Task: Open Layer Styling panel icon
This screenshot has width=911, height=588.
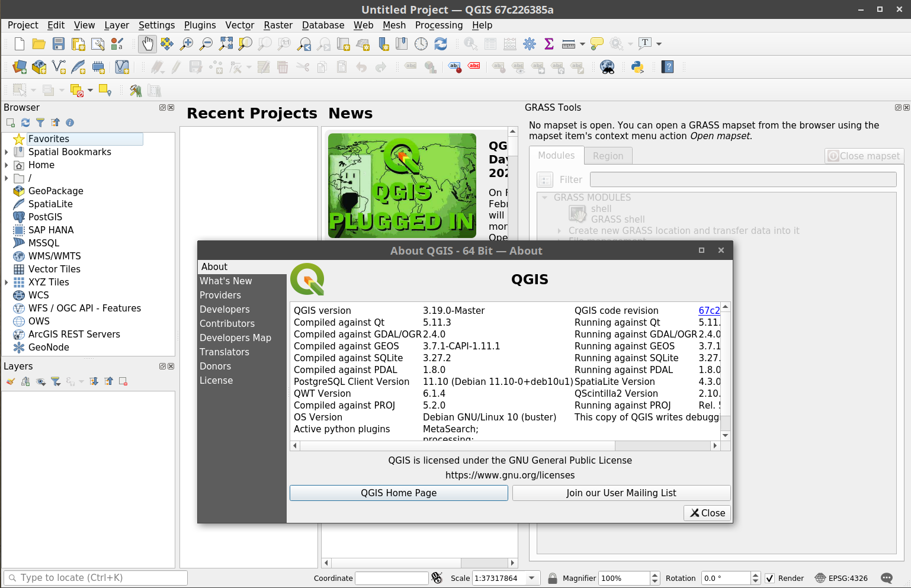Action: [x=11, y=381]
